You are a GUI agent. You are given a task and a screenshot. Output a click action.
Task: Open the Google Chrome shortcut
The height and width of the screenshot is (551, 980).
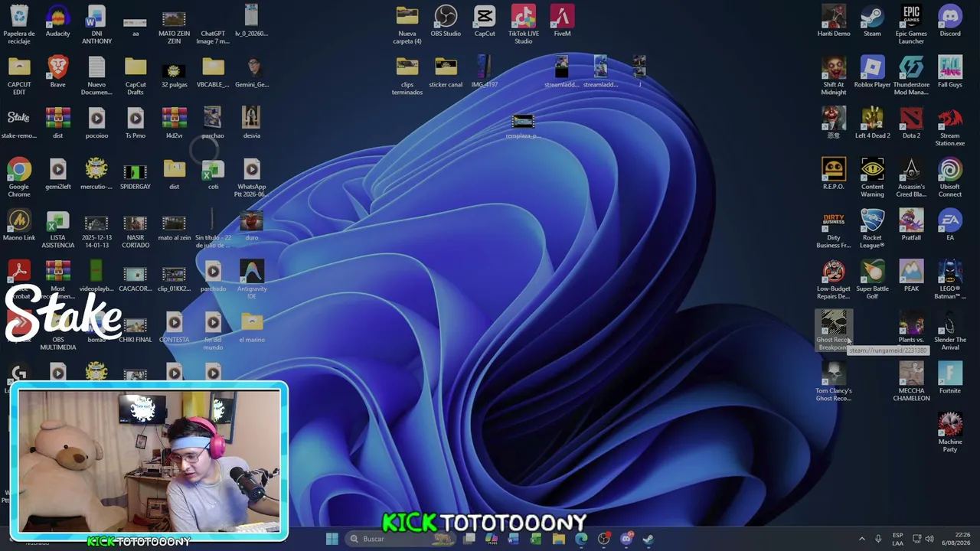pos(19,178)
